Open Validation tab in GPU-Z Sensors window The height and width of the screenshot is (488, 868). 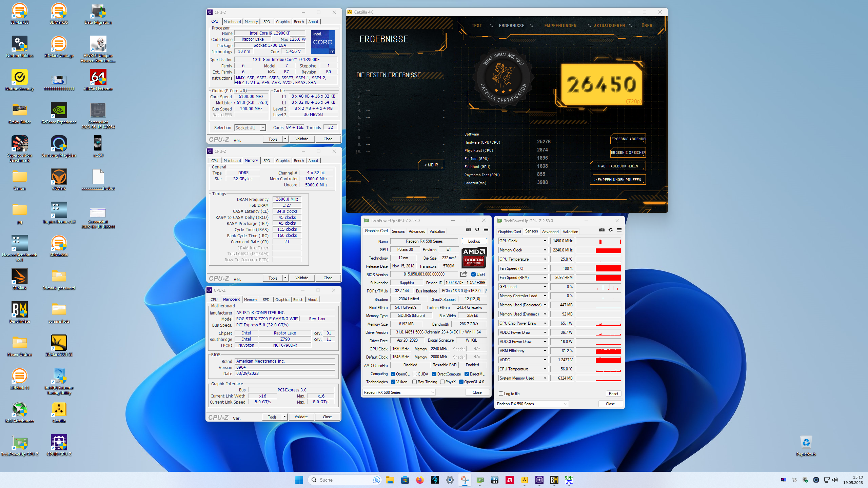pos(570,232)
